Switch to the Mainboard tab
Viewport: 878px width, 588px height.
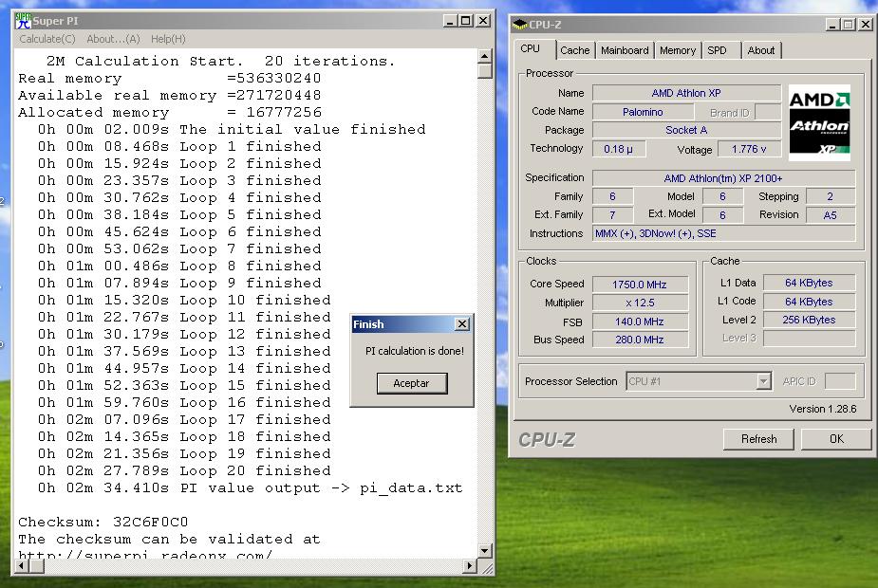[x=625, y=50]
